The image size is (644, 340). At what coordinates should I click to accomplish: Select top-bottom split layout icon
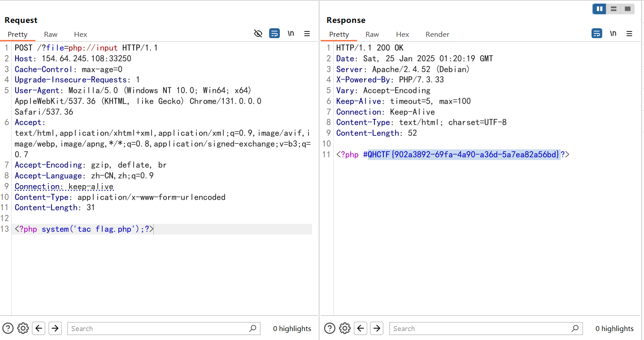click(x=614, y=9)
